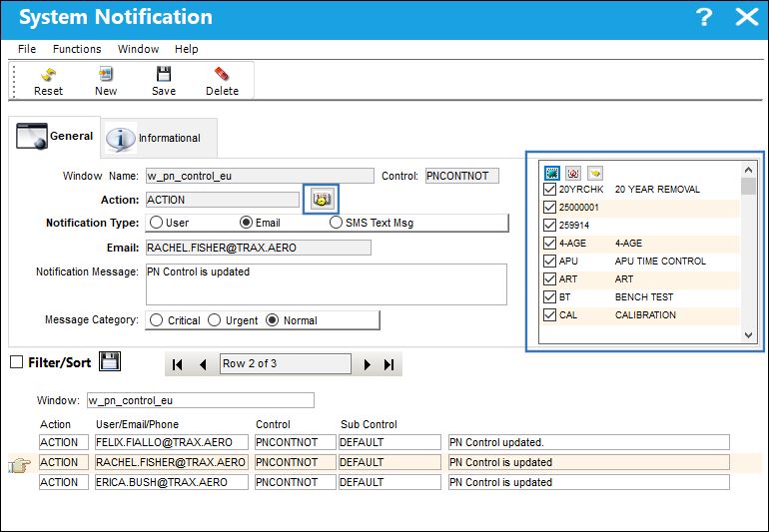769x532 pixels.
Task: Open the File menu
Action: [27, 49]
